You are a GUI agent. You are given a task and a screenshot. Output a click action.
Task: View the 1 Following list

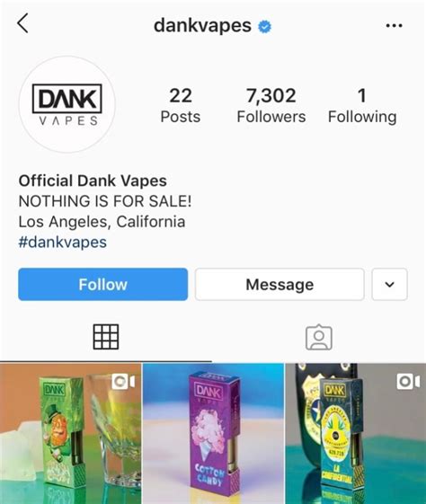[x=362, y=105]
